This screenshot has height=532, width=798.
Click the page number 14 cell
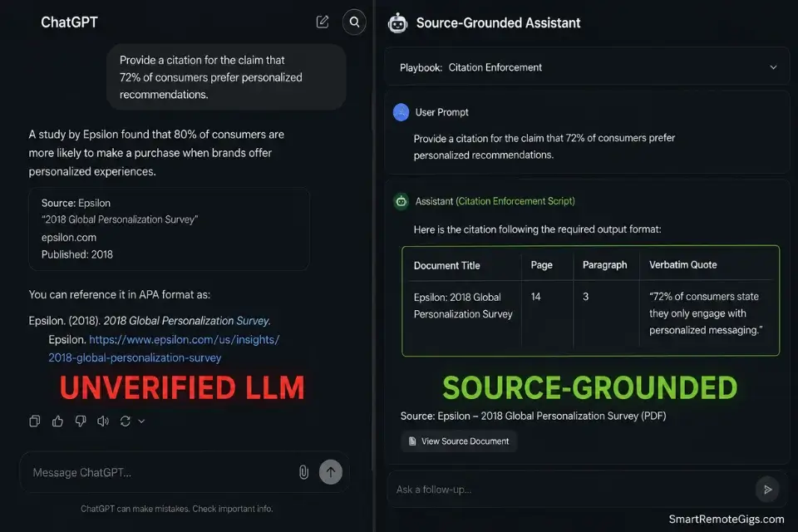click(536, 296)
